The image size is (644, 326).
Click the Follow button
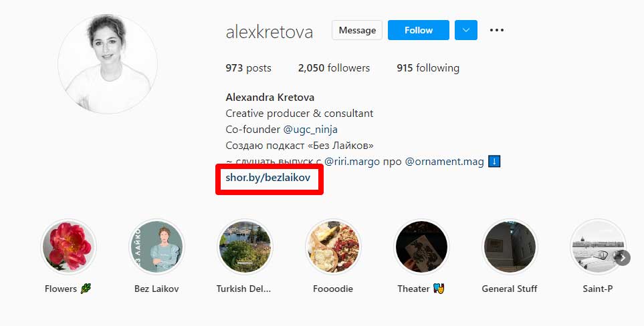pyautogui.click(x=419, y=30)
